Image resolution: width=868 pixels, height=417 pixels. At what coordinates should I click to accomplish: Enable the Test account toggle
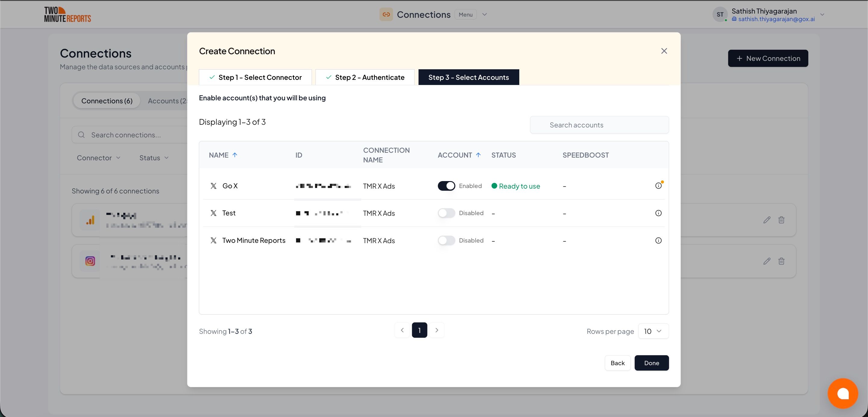click(446, 213)
